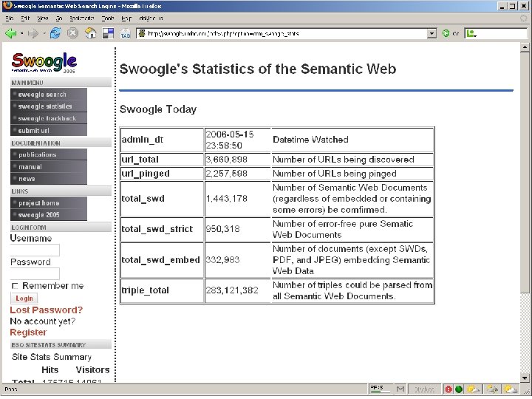Click the Reload page icon
Viewport: 532px width, 399px height.
55,33
